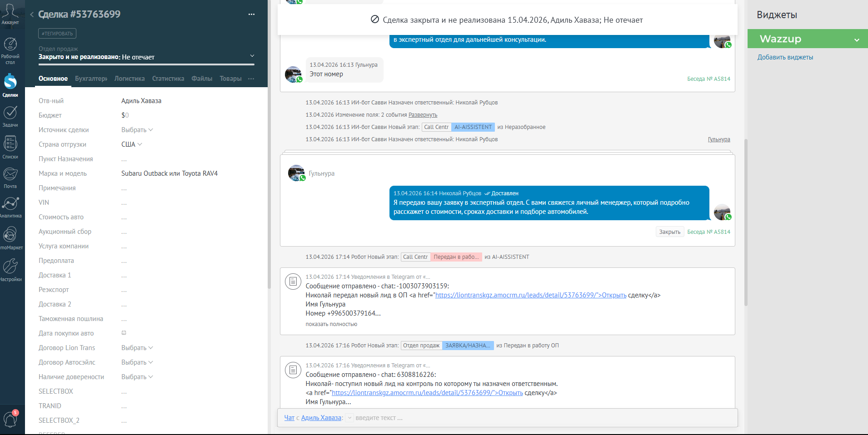Expand the pipeline stage dropdown
The width and height of the screenshot is (868, 435).
(252, 56)
